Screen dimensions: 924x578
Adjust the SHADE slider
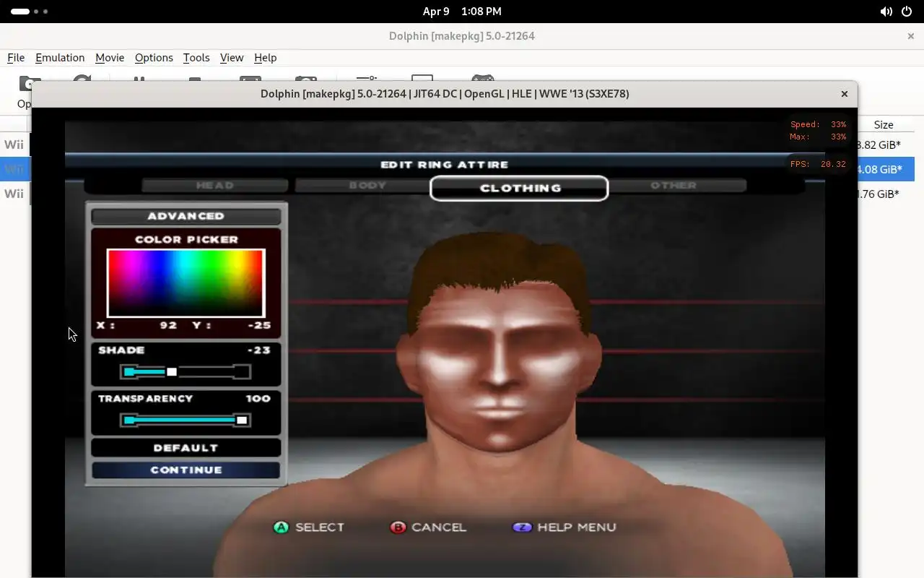[186, 372]
